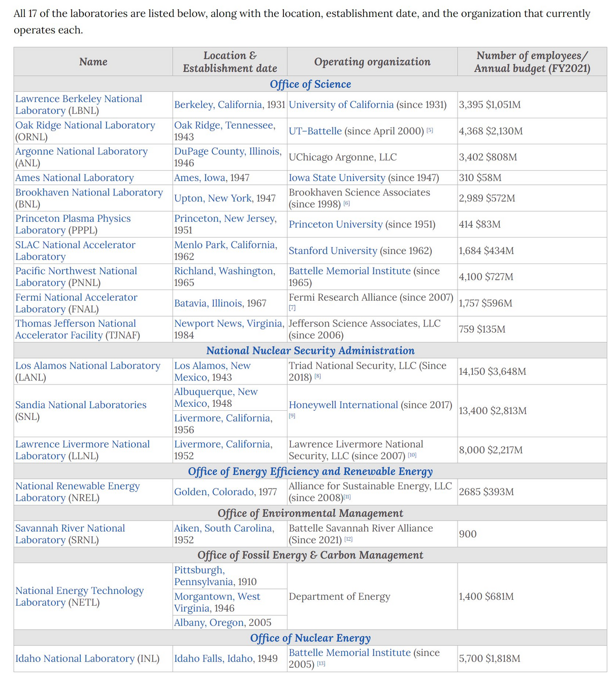Follow Livermore, California link dated 1956
This screenshot has height=686, width=616.
coord(223,418)
